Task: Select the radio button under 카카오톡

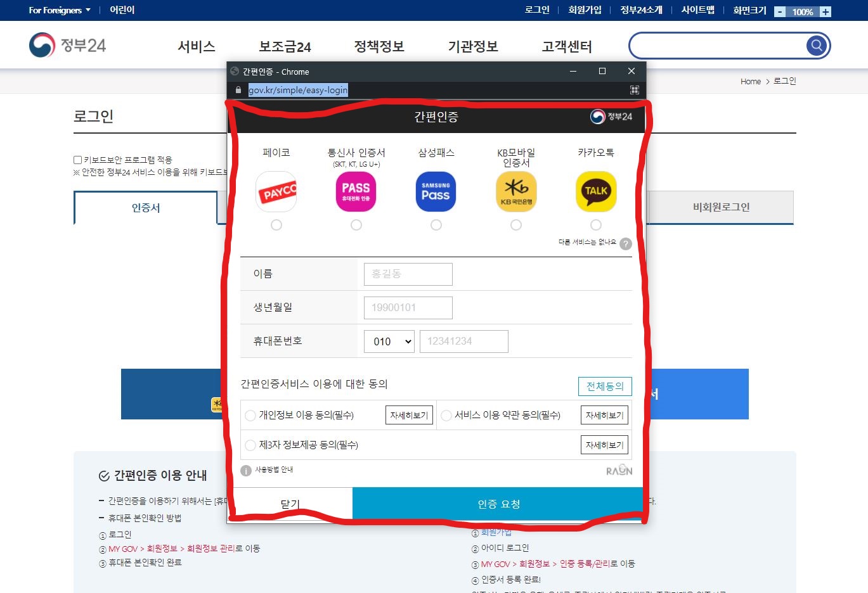Action: (596, 225)
